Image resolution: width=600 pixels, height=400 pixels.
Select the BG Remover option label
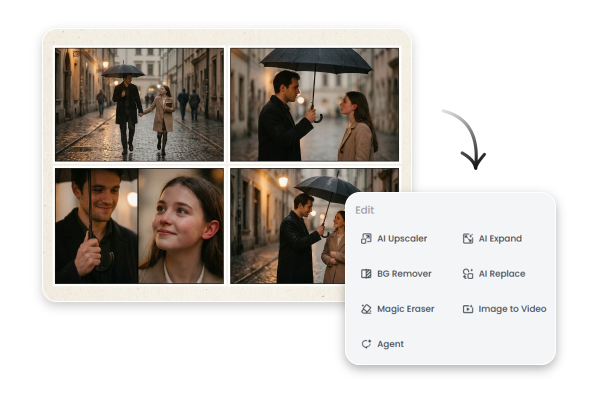coord(404,274)
